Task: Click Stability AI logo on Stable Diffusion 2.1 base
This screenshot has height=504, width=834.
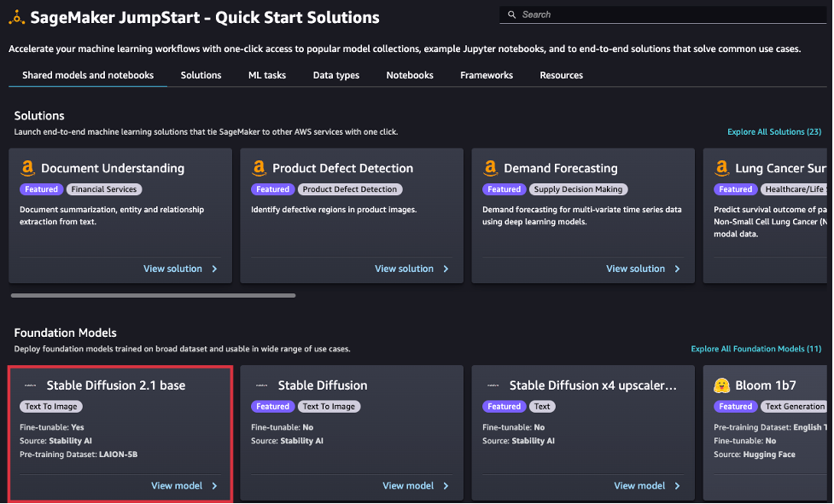Action: [x=31, y=385]
